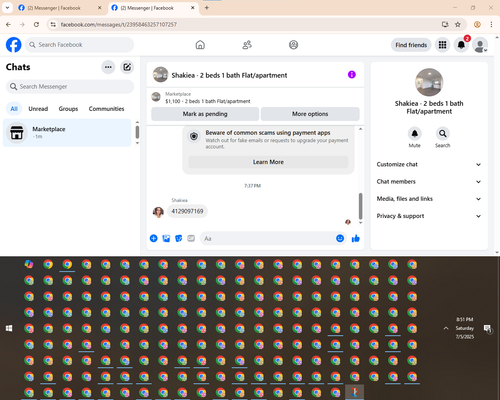Open the Windows Start menu
The image size is (500, 400).
(x=9, y=328)
